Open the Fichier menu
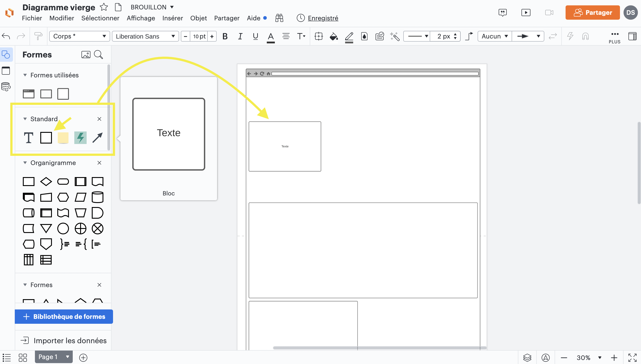Image resolution: width=641 pixels, height=364 pixels. (x=32, y=18)
